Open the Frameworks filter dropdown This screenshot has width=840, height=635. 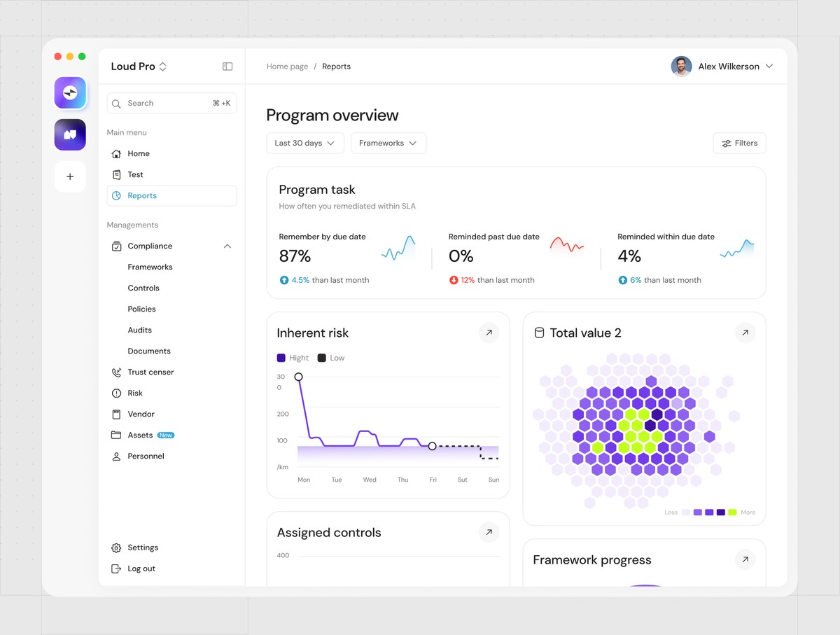point(388,143)
